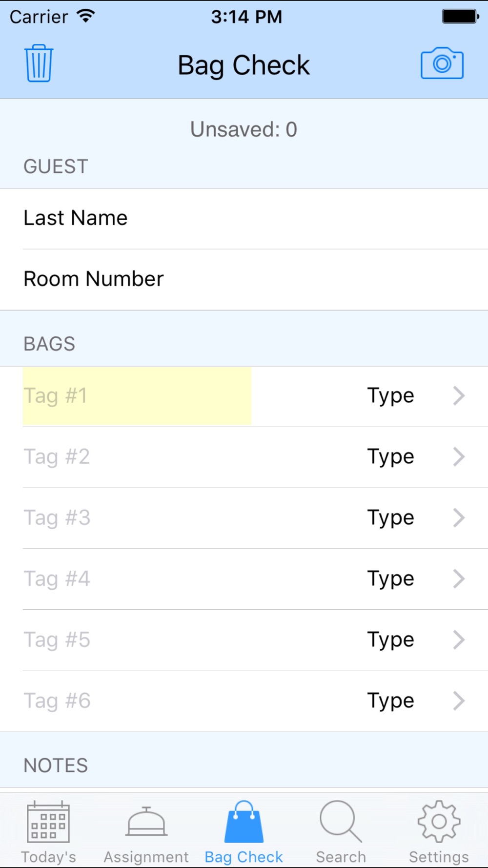Focus the Last Name field
The image size is (488, 868).
click(244, 218)
